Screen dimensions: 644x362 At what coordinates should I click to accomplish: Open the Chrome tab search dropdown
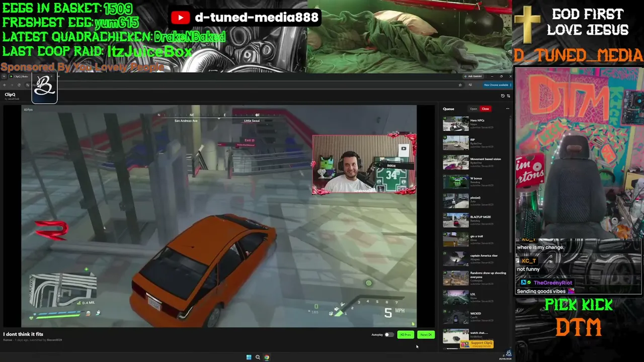(x=4, y=76)
